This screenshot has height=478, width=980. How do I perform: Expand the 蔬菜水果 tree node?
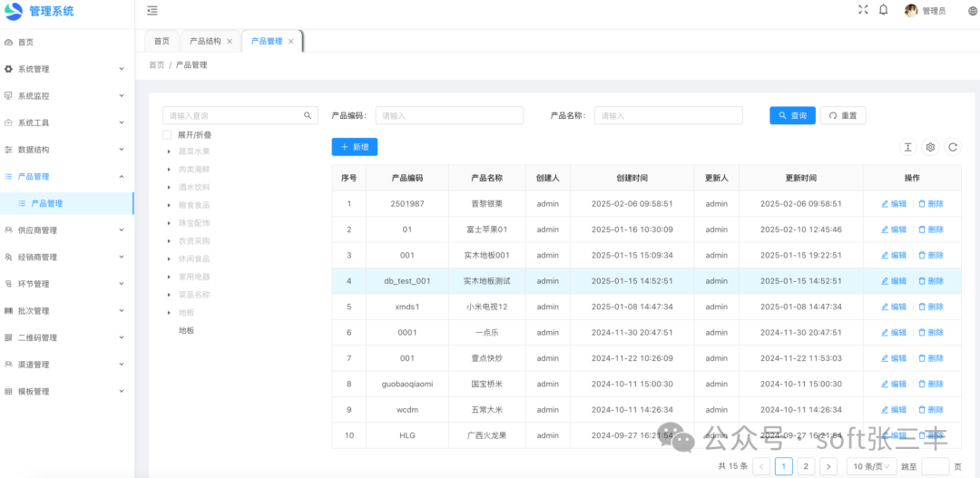[x=170, y=151]
